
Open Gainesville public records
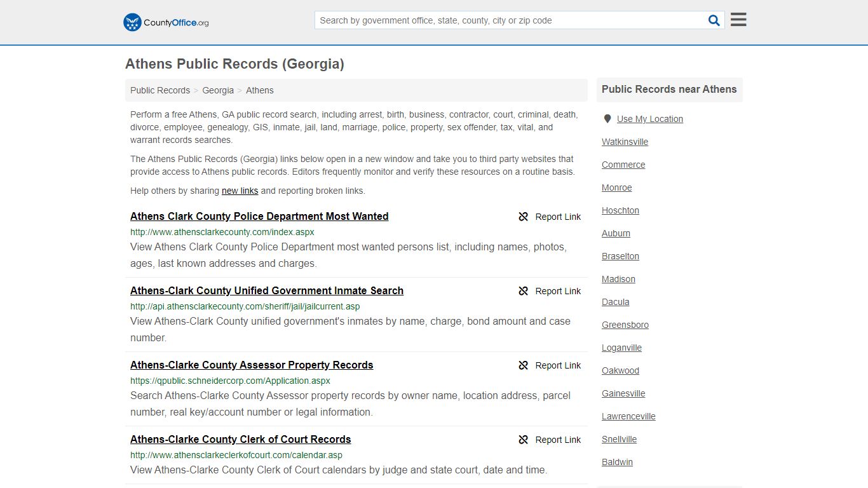click(x=623, y=393)
